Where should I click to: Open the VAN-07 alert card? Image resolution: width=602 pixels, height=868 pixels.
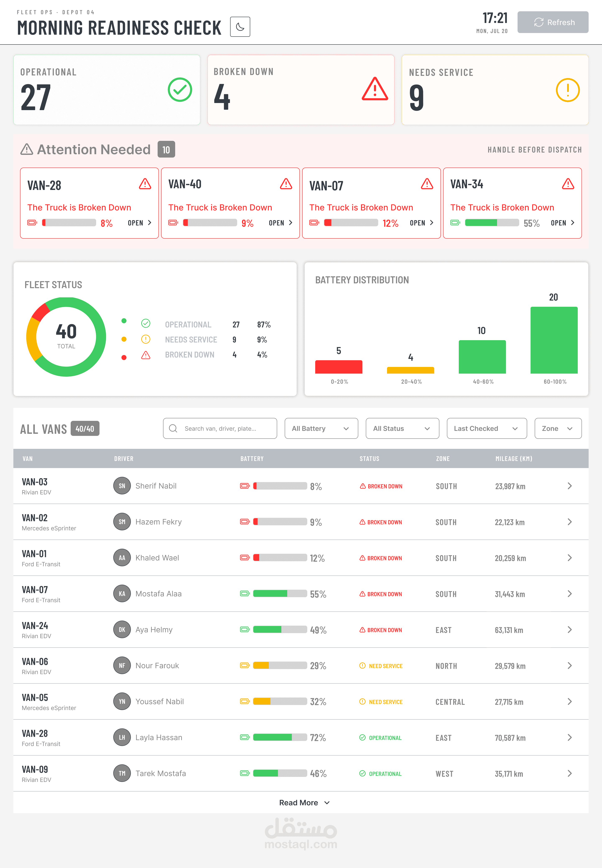pos(422,223)
